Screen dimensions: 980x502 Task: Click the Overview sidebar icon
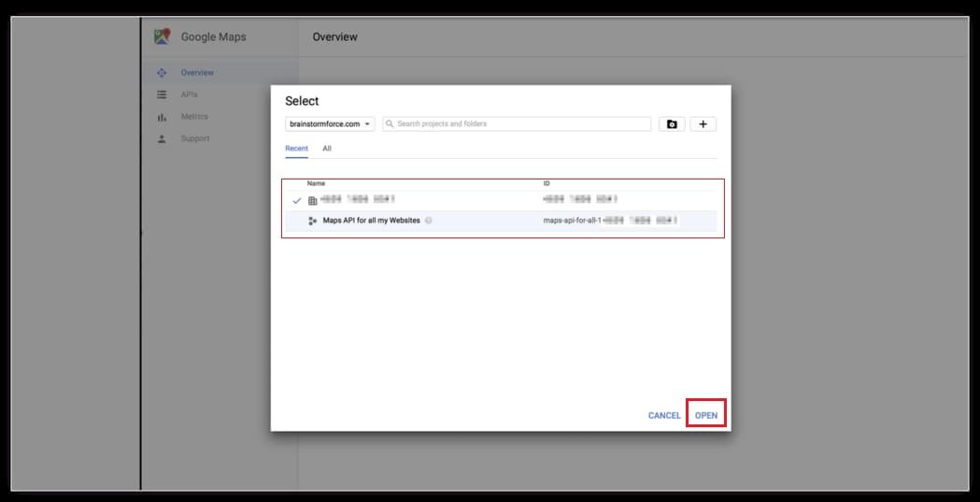coord(162,73)
